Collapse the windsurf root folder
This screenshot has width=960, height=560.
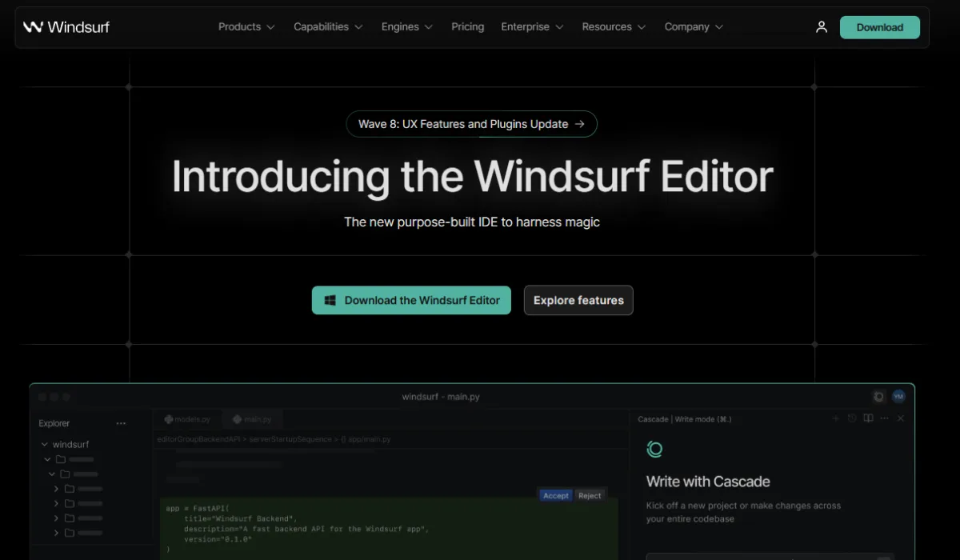point(45,444)
